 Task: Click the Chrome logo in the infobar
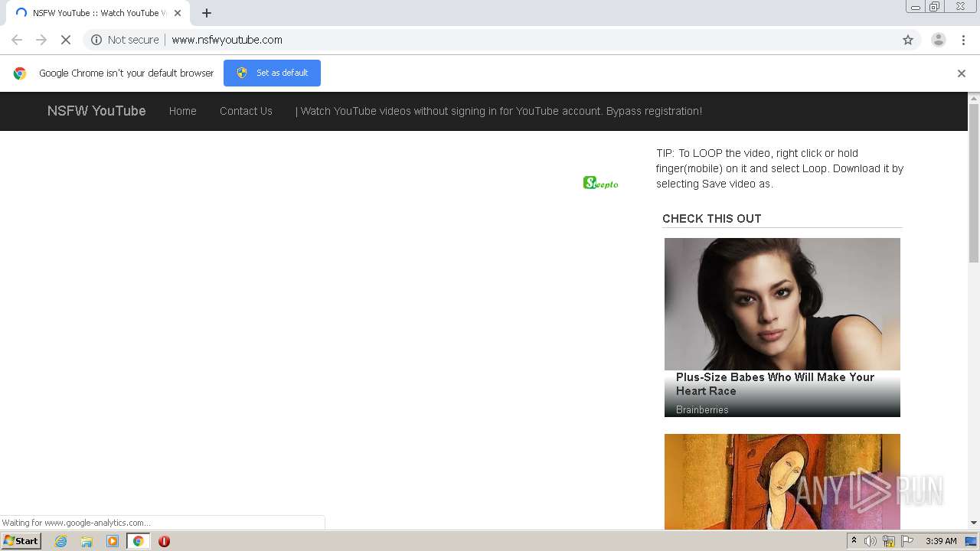[20, 73]
